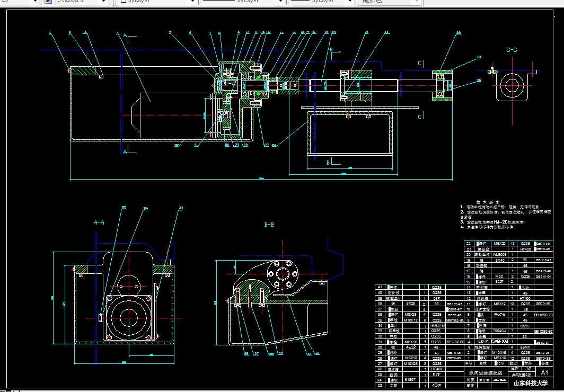Click the M10X45 screw specification cell
The width and height of the screenshot is (564, 392).
pyautogui.click(x=499, y=353)
